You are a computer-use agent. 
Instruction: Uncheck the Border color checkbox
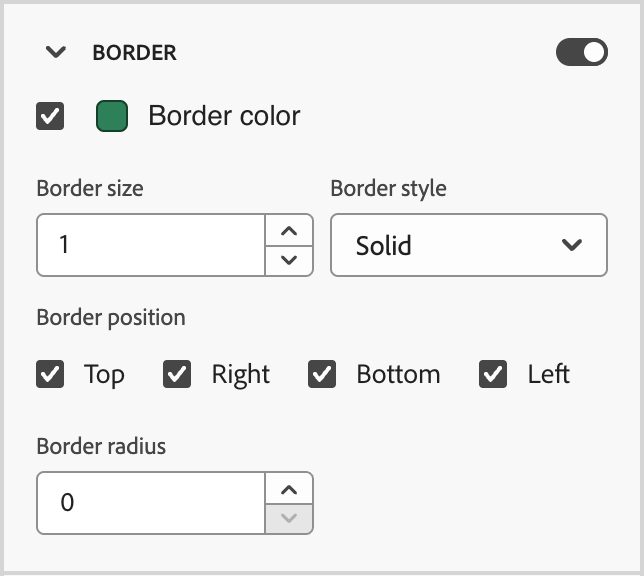[x=50, y=117]
